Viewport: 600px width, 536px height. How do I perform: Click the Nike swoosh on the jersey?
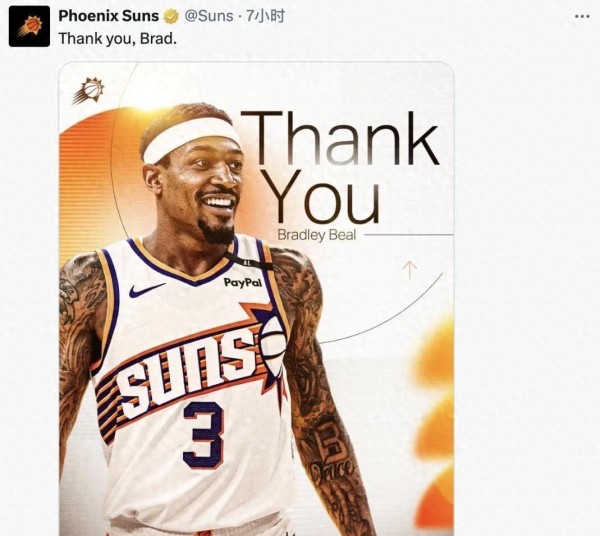146,290
